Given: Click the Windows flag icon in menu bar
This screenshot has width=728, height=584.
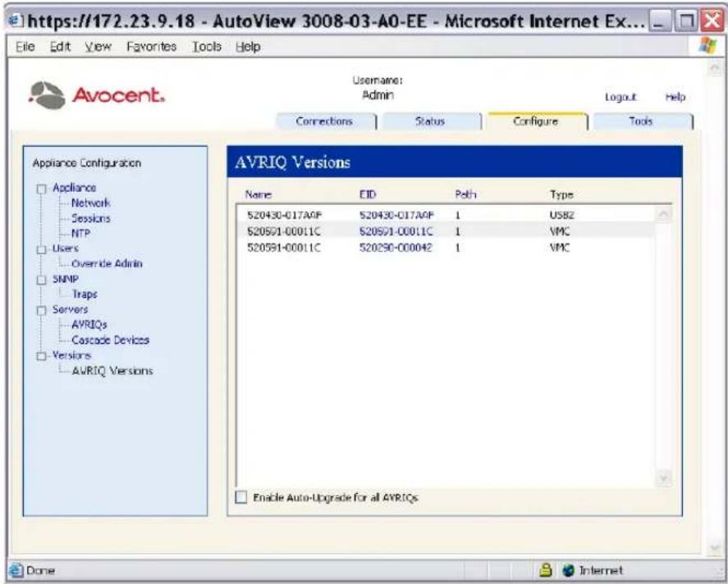Looking at the screenshot, I should tap(707, 45).
